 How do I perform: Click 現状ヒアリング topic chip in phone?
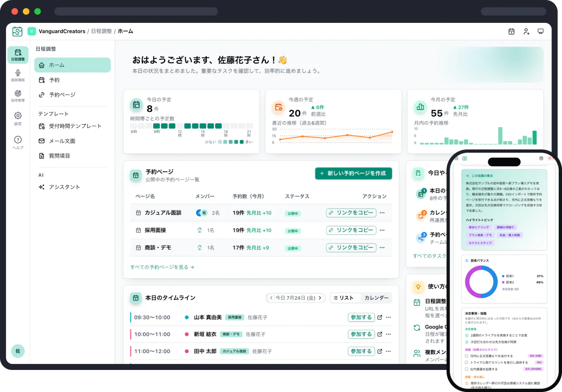(479, 227)
